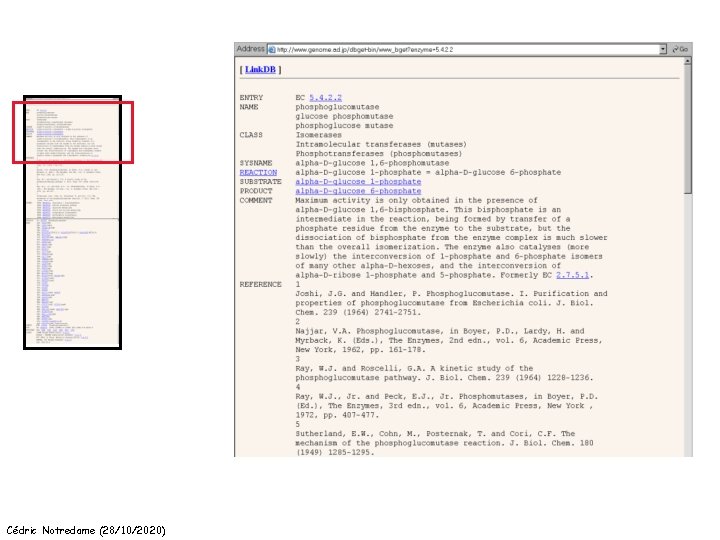
Task: Click the COMMENT field label
Action: click(x=256, y=201)
